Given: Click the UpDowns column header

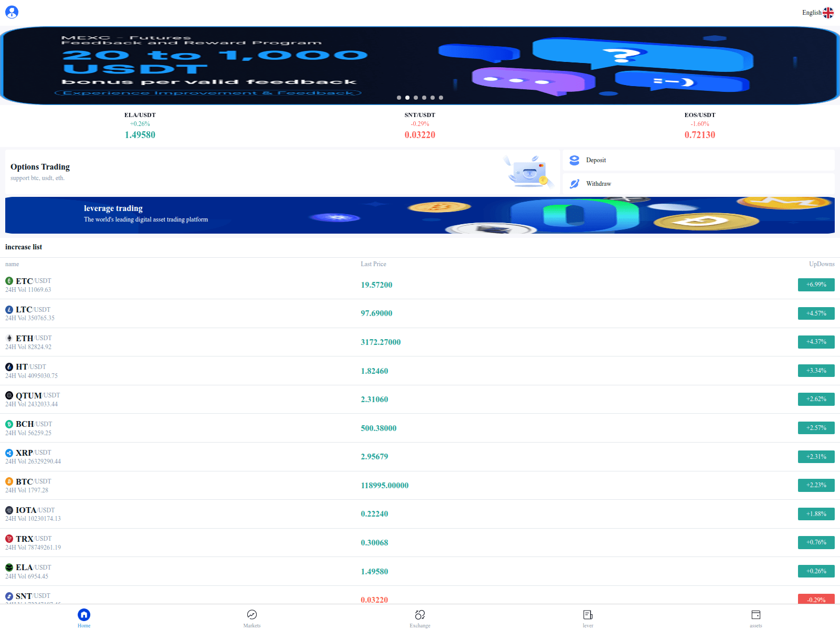Looking at the screenshot, I should pos(822,264).
